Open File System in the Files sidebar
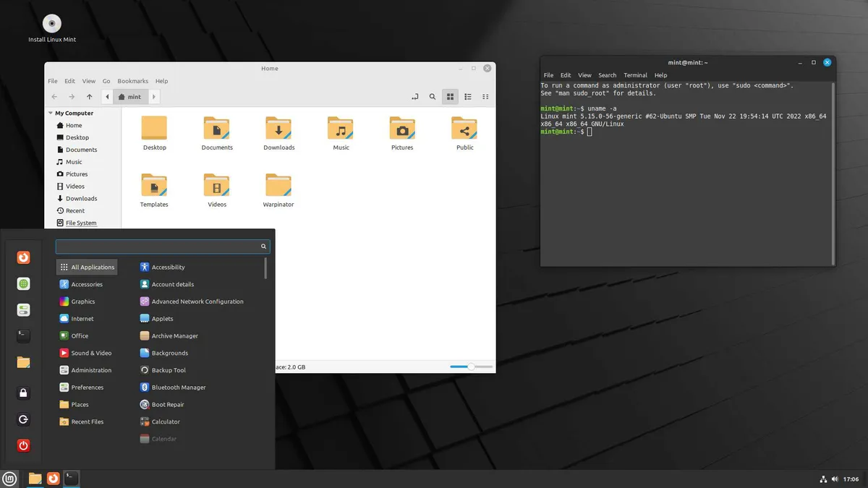The width and height of the screenshot is (868, 488). pyautogui.click(x=80, y=223)
